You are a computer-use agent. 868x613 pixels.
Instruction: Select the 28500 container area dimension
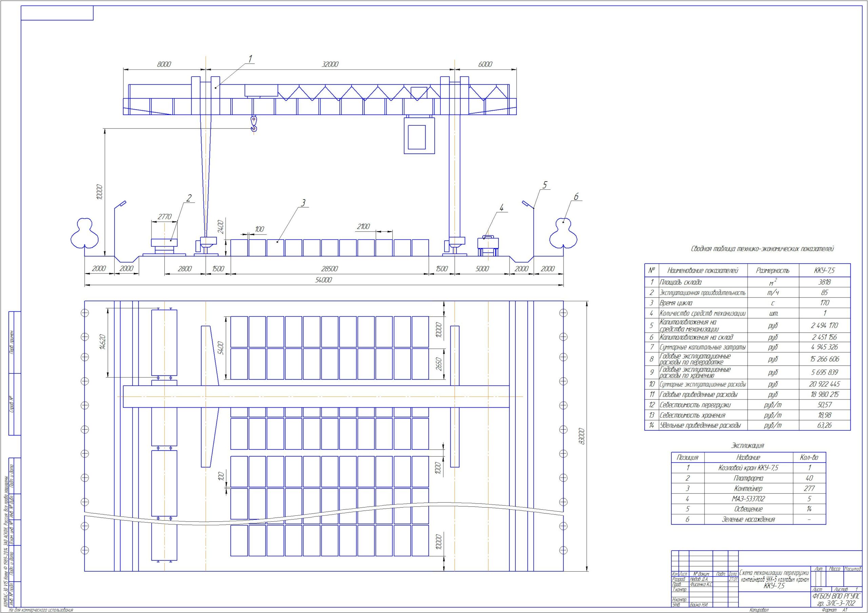coord(329,269)
